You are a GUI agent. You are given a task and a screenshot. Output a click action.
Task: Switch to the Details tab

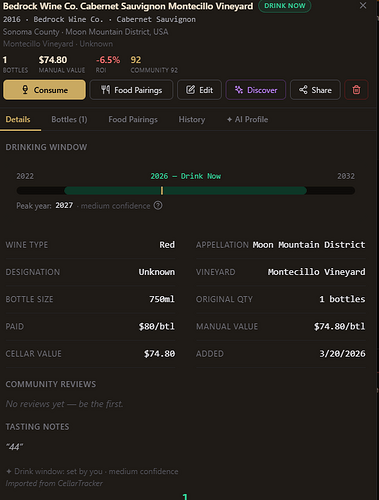coord(18,119)
